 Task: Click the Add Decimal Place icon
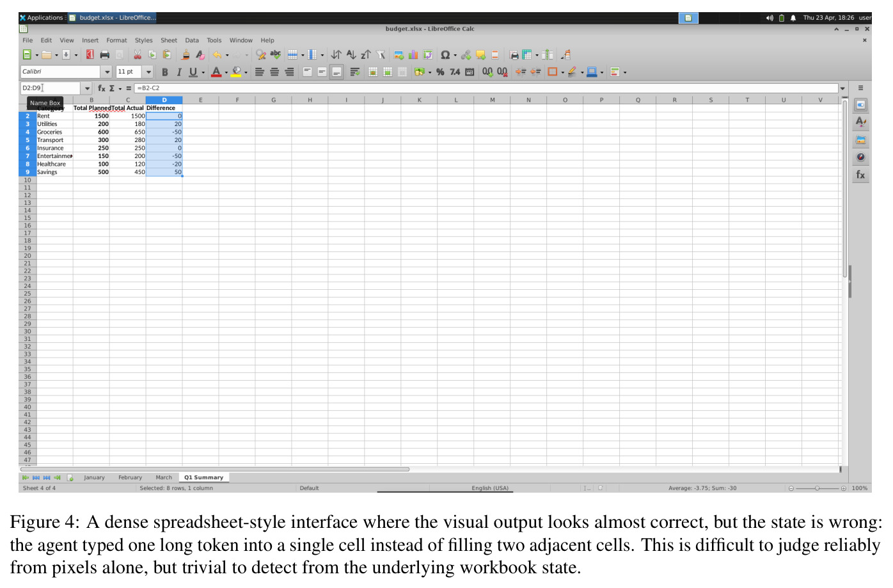487,72
